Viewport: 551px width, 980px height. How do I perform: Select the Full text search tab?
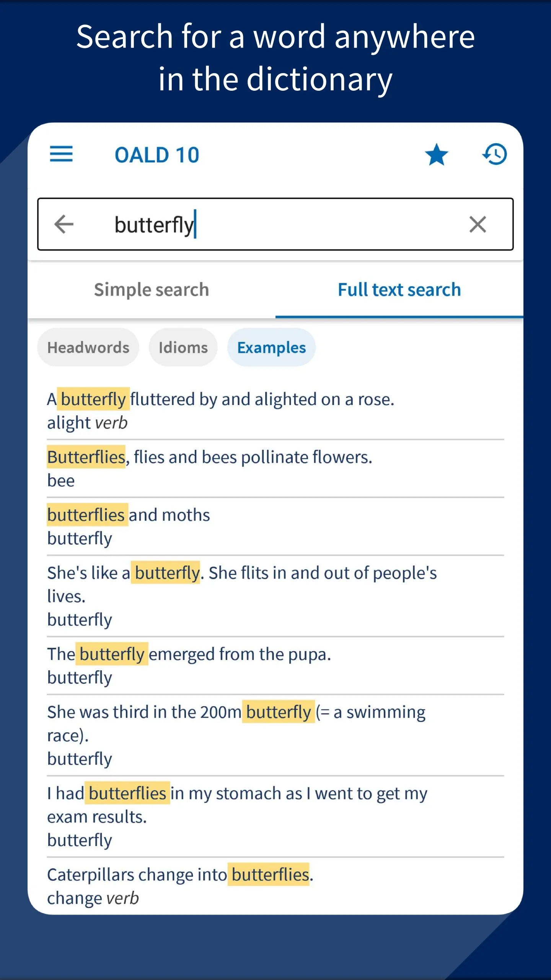point(399,290)
